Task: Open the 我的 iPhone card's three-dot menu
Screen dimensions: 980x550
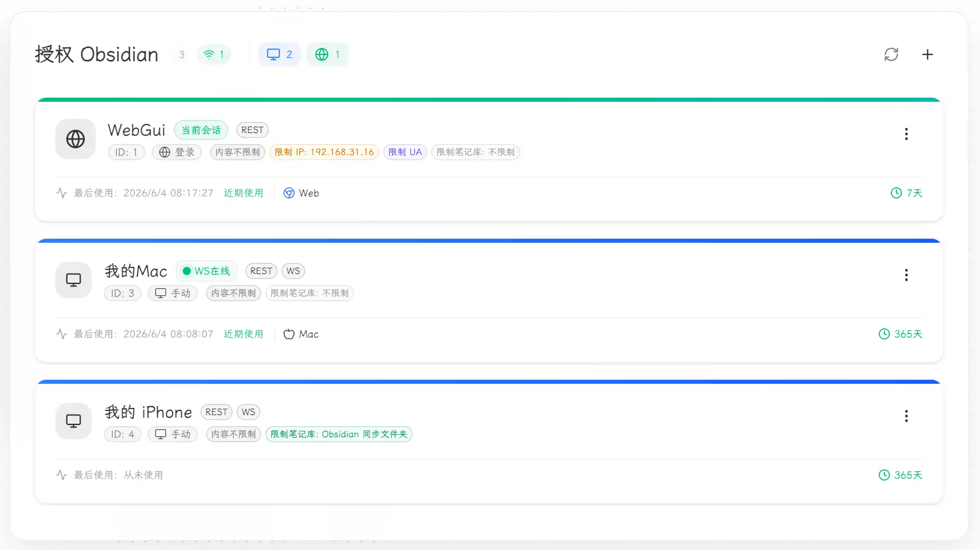Action: [x=906, y=416]
